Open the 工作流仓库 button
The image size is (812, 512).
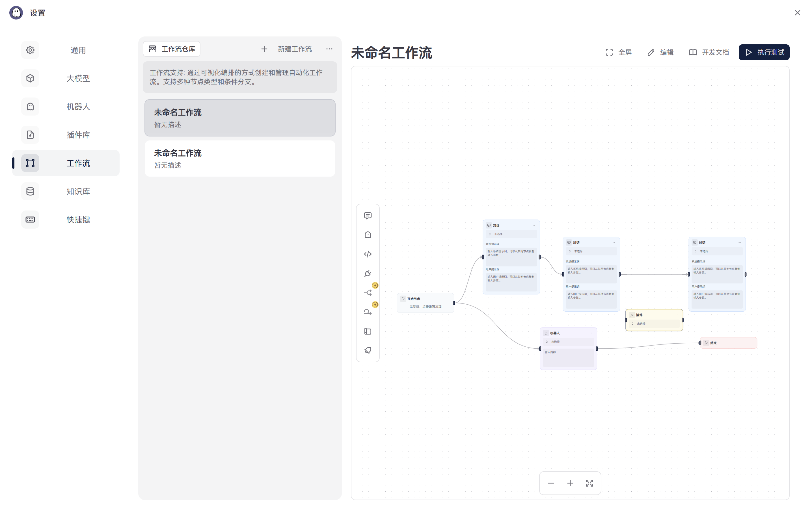click(172, 49)
